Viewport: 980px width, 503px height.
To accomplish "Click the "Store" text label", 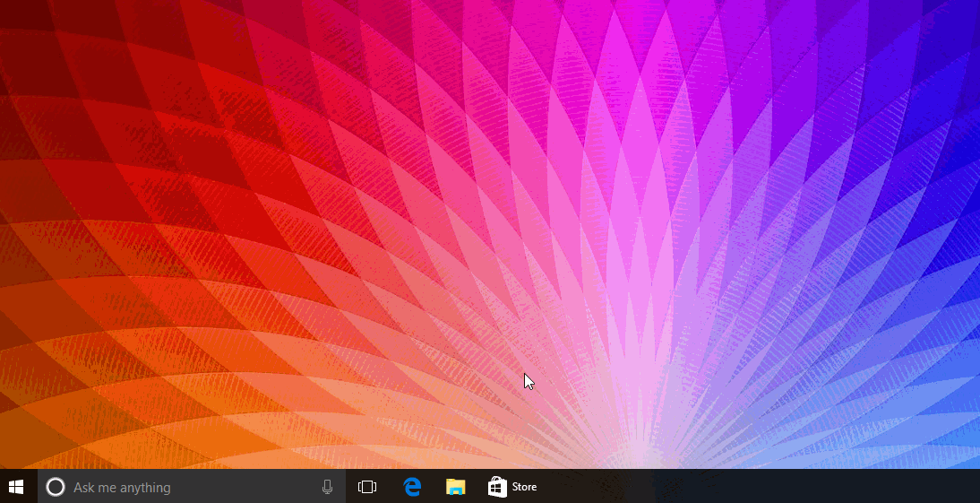I will tap(524, 487).
